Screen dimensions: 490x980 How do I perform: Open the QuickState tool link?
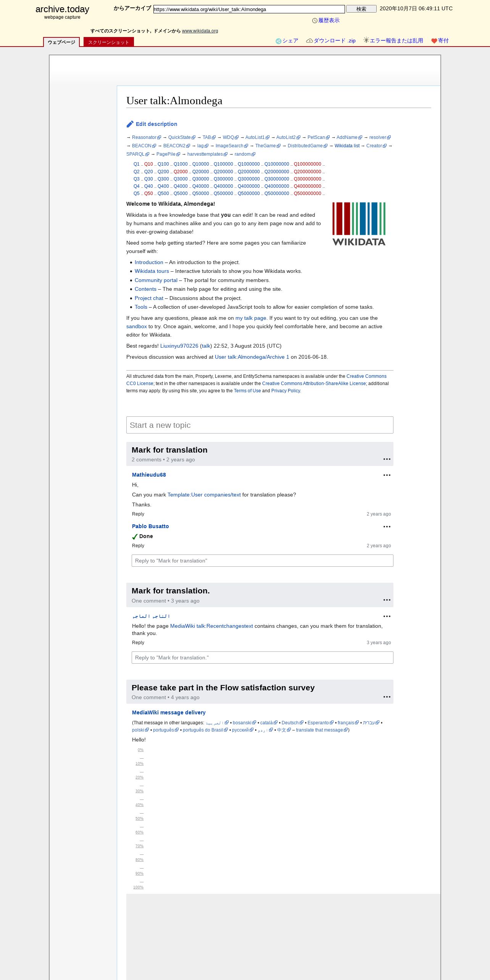pyautogui.click(x=182, y=137)
